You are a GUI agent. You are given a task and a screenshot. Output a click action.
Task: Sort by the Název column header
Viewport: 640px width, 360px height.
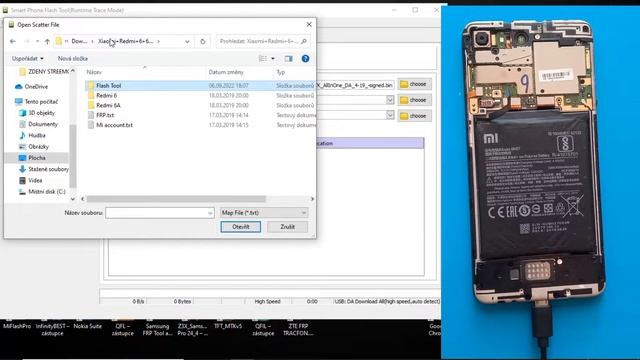[94, 72]
